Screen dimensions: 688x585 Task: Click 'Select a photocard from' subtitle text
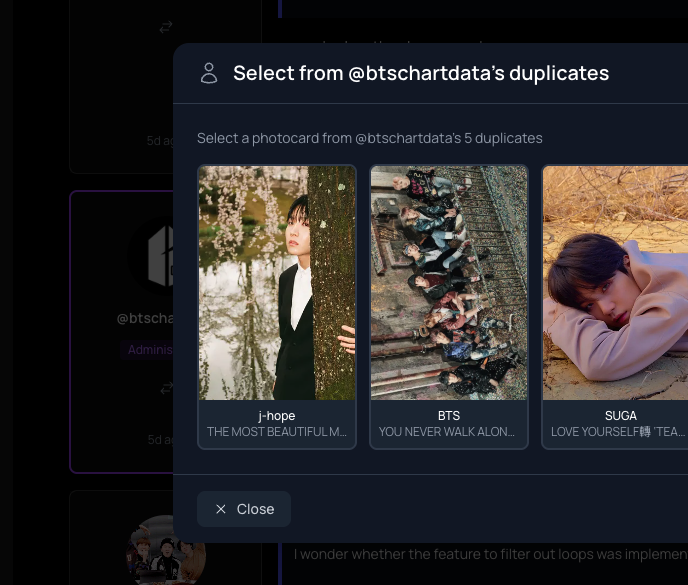pos(370,138)
